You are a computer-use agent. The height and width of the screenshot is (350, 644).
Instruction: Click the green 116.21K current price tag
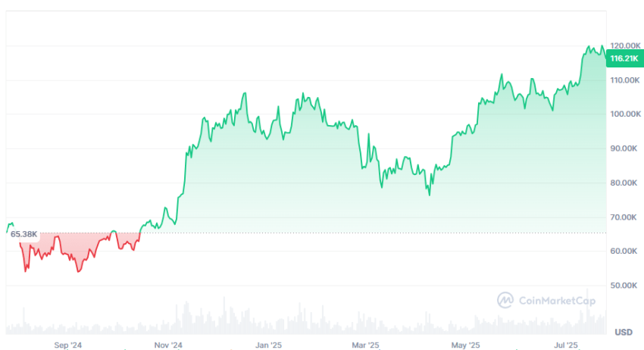[623, 58]
